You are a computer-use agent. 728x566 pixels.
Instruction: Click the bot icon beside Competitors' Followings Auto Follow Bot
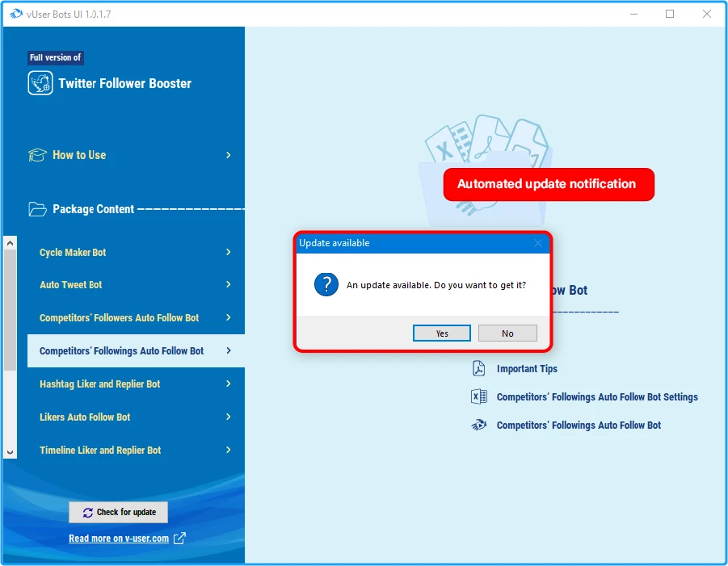click(478, 425)
